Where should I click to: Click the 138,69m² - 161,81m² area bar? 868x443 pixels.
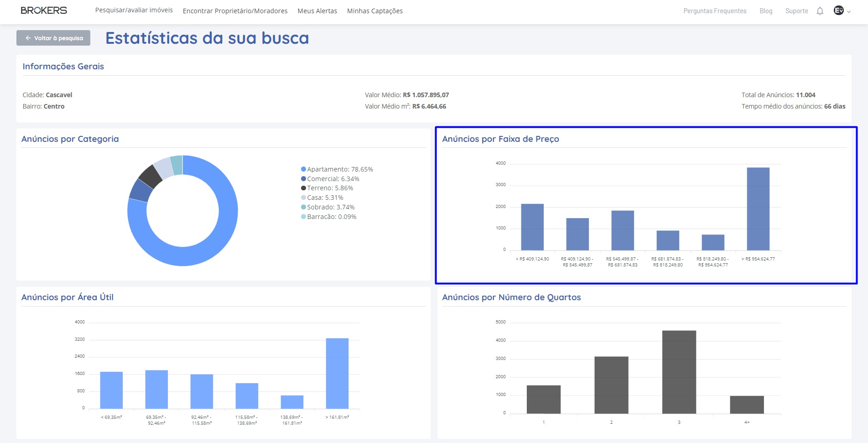(292, 402)
